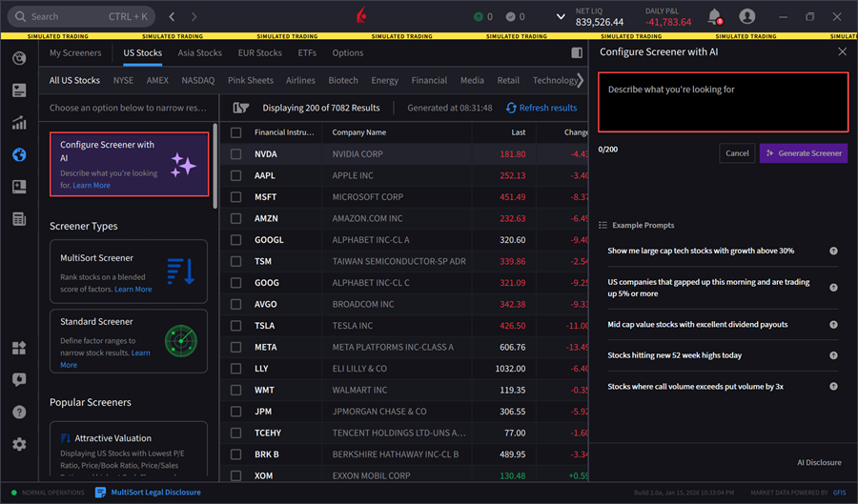Viewport: 858px width, 504px height.
Task: Click Refresh results link
Action: (541, 108)
